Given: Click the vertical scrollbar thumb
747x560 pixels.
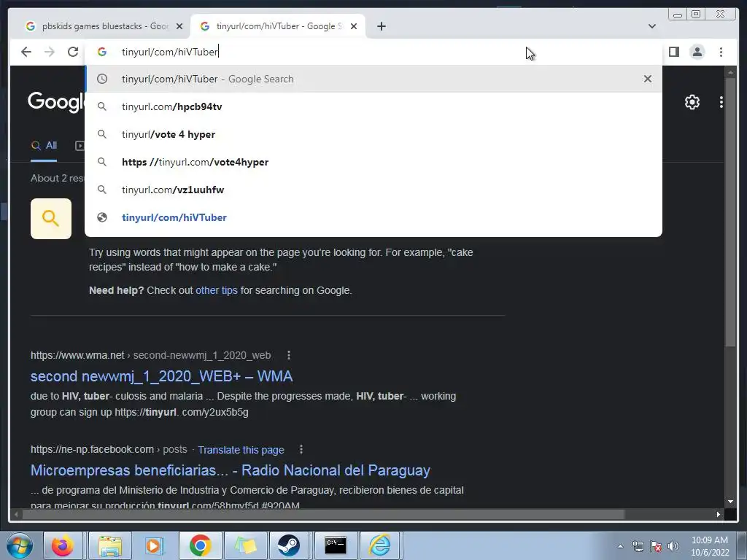Looking at the screenshot, I should [730, 212].
